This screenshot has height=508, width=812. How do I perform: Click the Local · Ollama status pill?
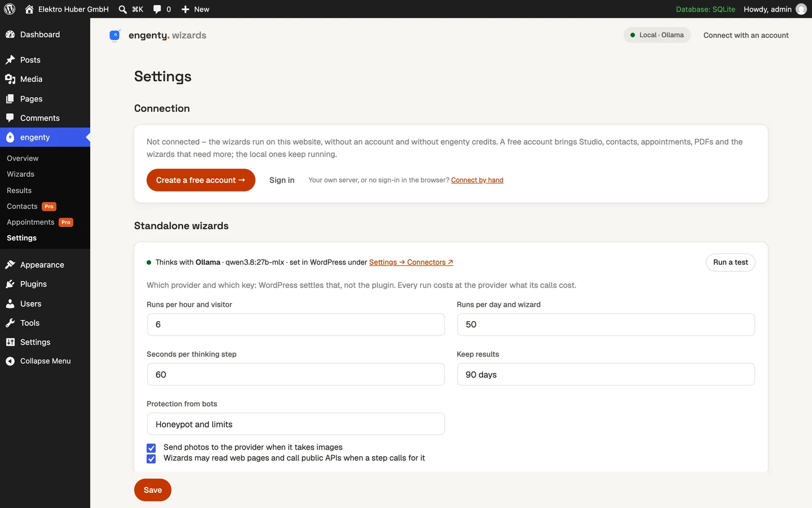click(x=657, y=35)
